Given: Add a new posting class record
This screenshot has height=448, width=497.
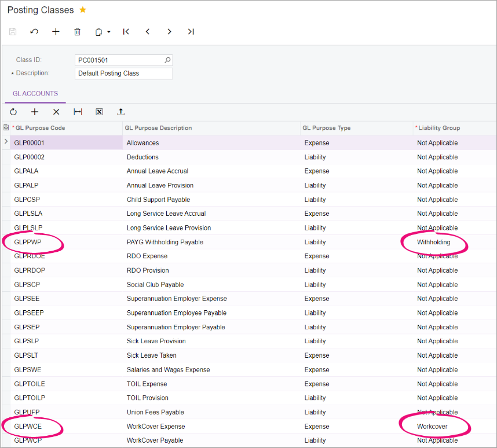Looking at the screenshot, I should click(x=55, y=32).
